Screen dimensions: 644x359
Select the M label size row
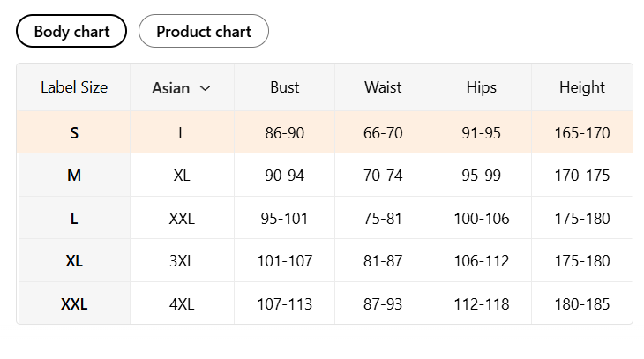pos(325,176)
